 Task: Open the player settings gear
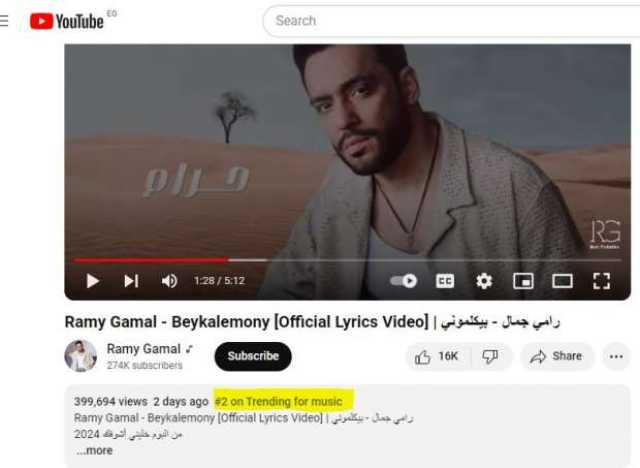pos(484,281)
